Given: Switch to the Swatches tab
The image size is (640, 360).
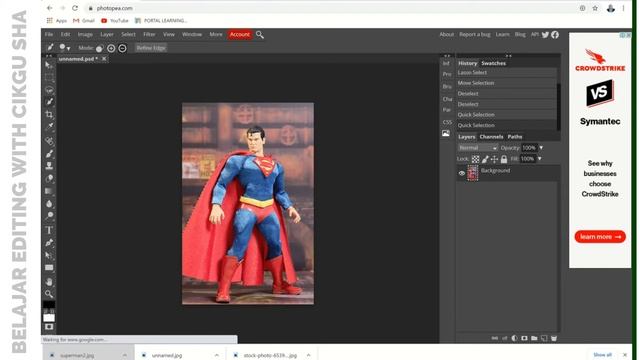Looking at the screenshot, I should (493, 63).
